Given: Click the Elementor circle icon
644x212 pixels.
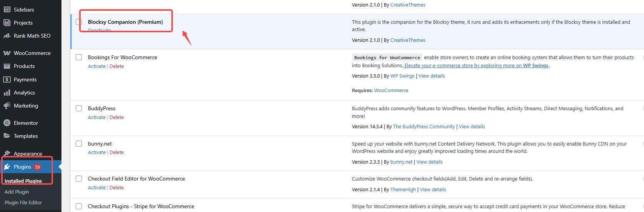Looking at the screenshot, I should click(7, 123).
